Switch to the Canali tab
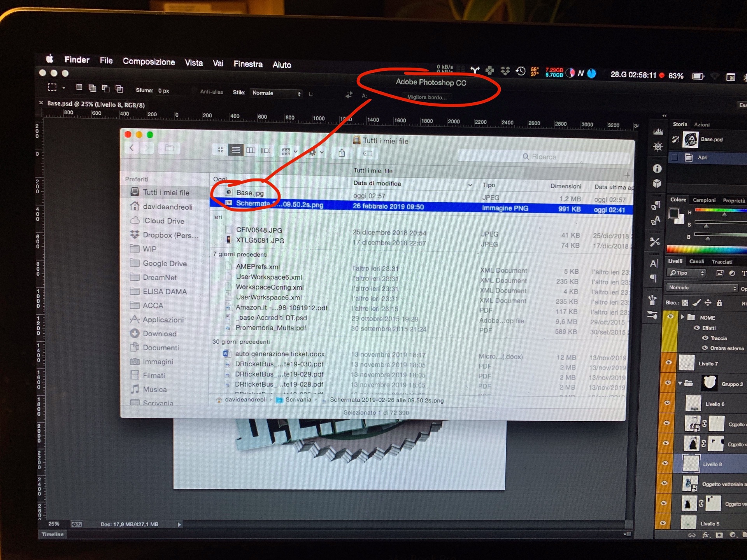Screen dimensions: 747x560 pyautogui.click(x=696, y=261)
